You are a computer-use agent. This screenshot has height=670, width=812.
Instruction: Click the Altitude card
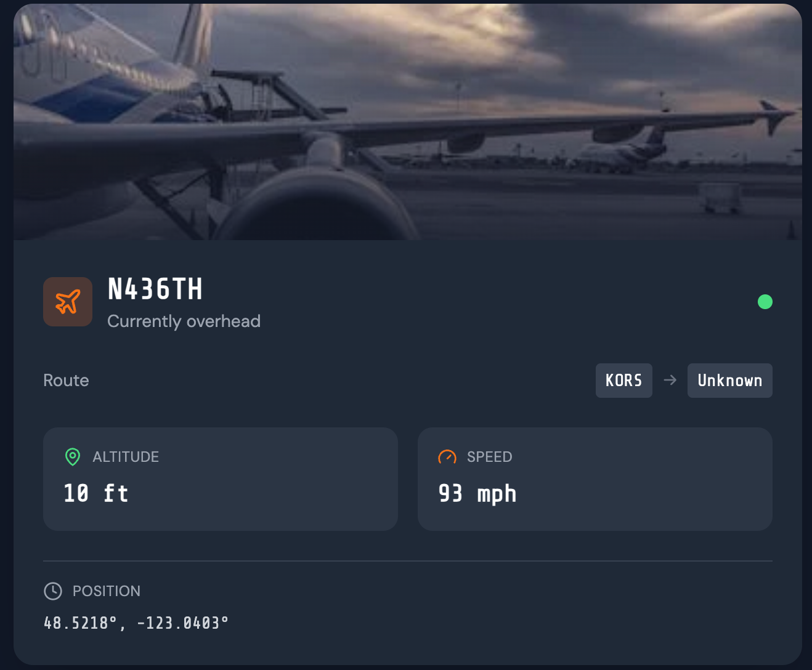[221, 479]
